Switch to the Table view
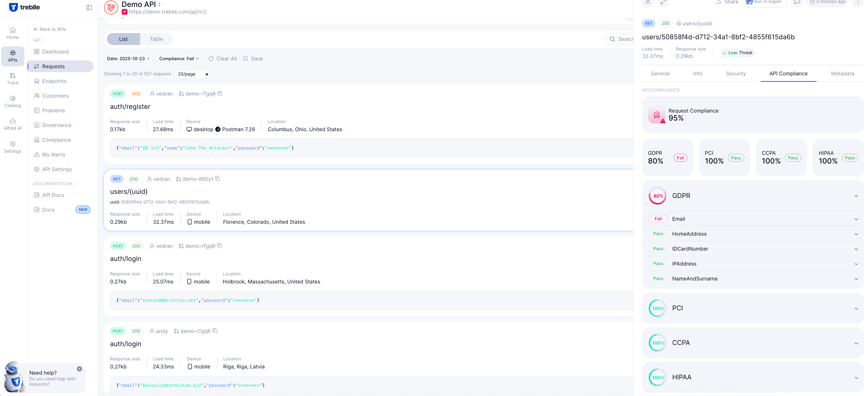Screen dimensions: 868x396 pos(156,39)
